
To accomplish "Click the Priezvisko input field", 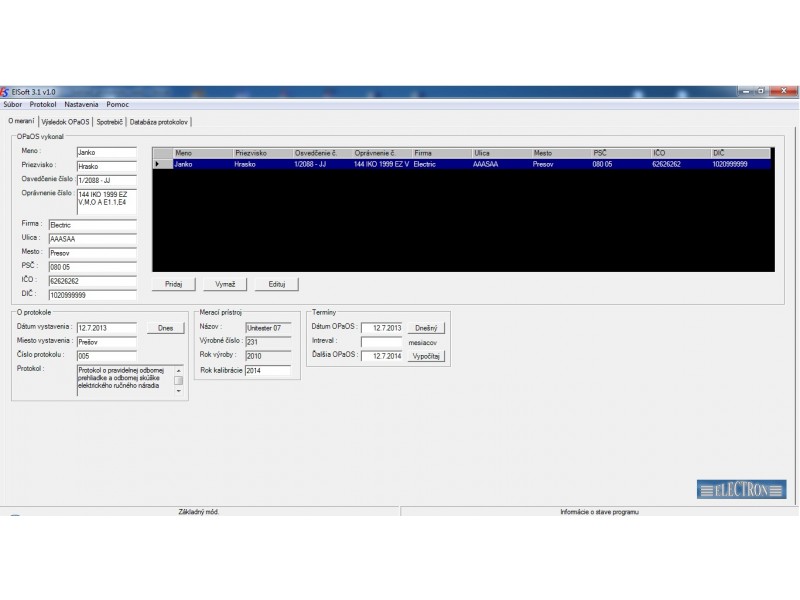I will 107,166.
